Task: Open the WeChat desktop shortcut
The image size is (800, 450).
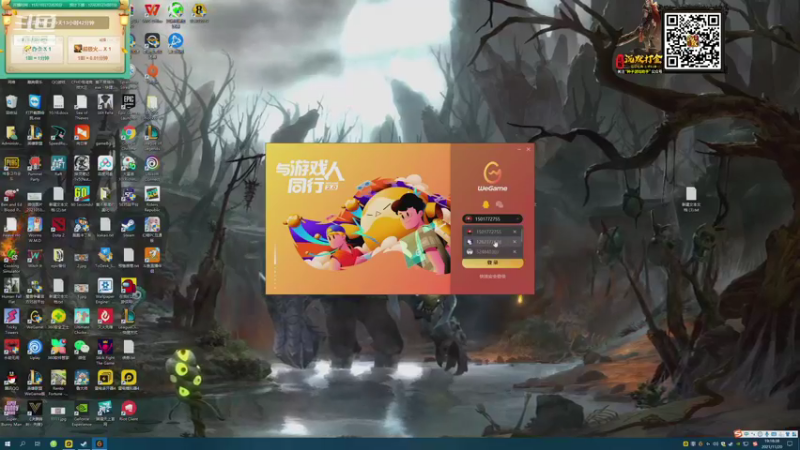Action: [x=82, y=350]
